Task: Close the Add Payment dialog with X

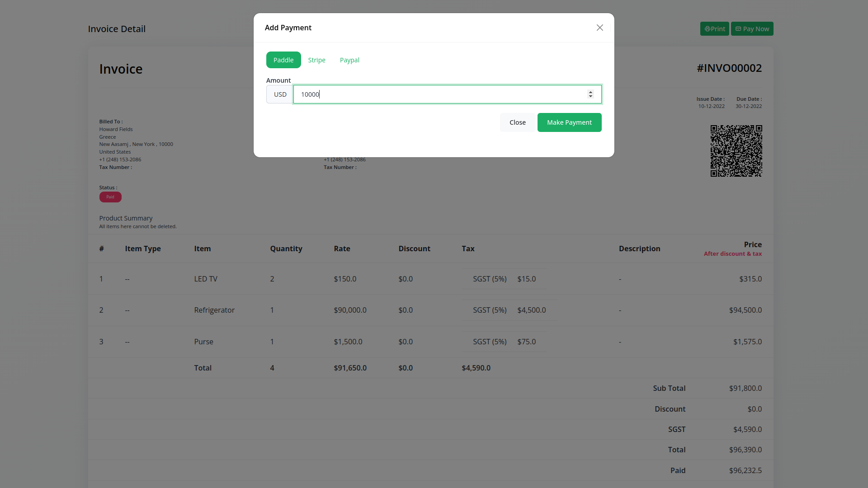Action: coord(599,28)
